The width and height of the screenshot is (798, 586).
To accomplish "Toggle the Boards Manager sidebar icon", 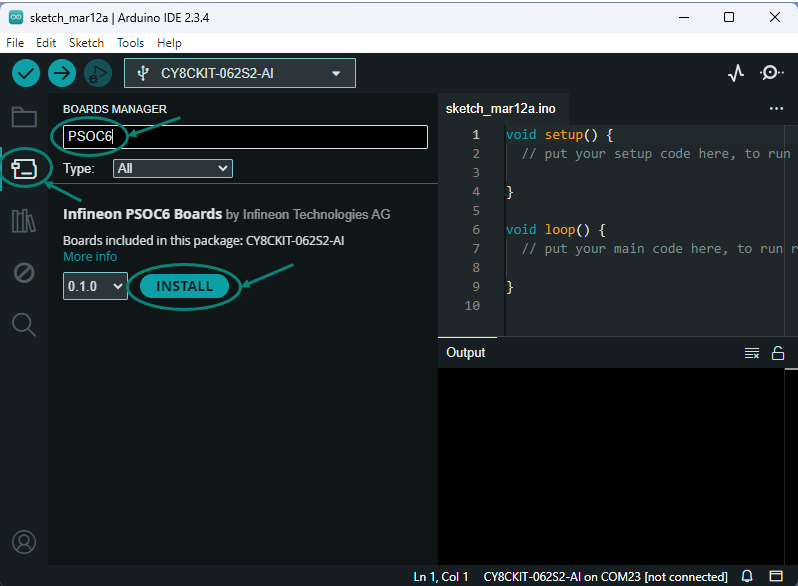I will click(x=24, y=169).
